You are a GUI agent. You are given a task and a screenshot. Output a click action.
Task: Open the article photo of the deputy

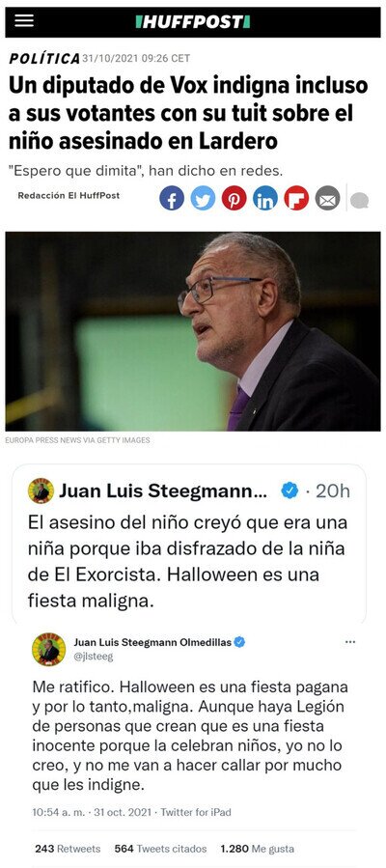point(193,331)
